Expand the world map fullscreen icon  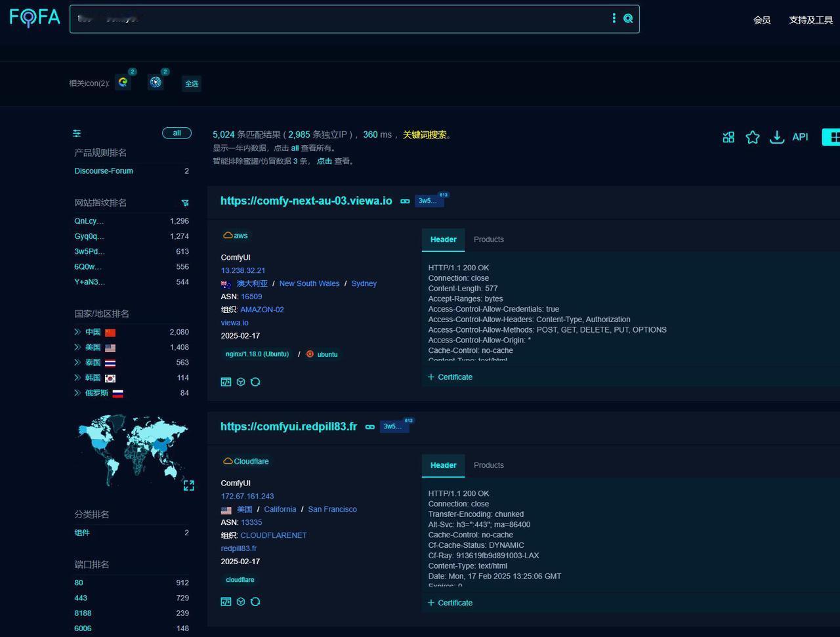coord(189,485)
